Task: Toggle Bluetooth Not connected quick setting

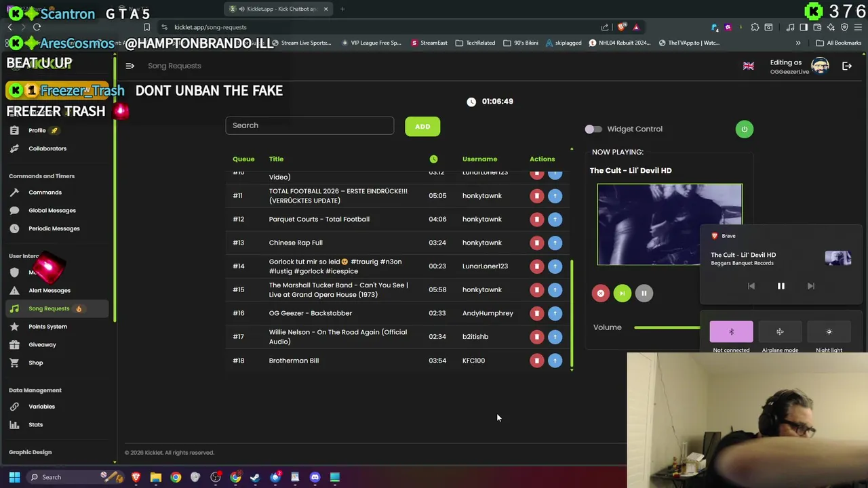Action: coord(731,331)
